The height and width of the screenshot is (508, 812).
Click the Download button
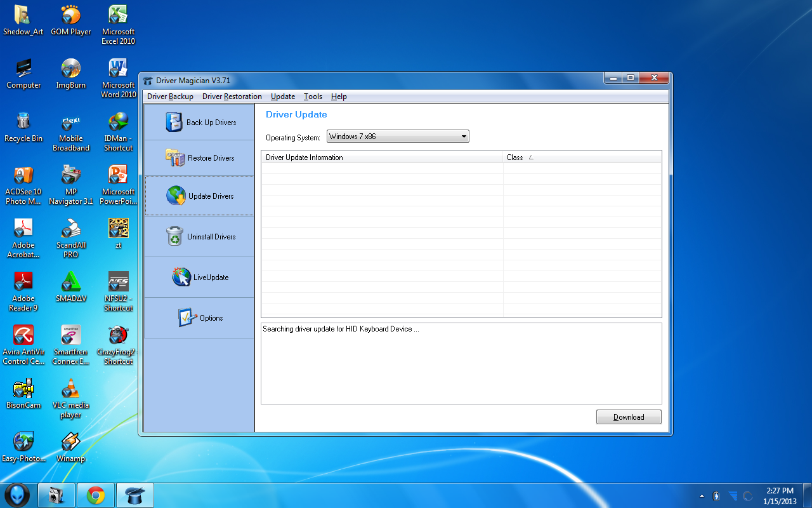click(628, 417)
